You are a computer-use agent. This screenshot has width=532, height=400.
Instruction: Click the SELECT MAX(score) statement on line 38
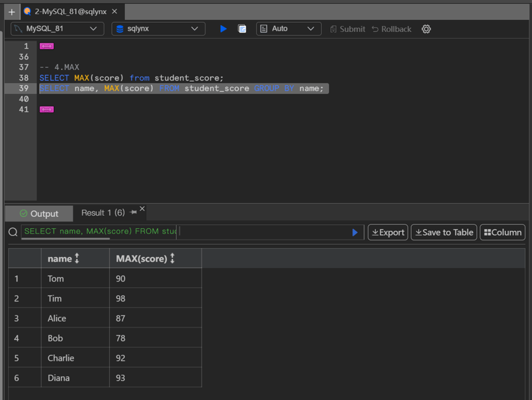click(x=131, y=78)
